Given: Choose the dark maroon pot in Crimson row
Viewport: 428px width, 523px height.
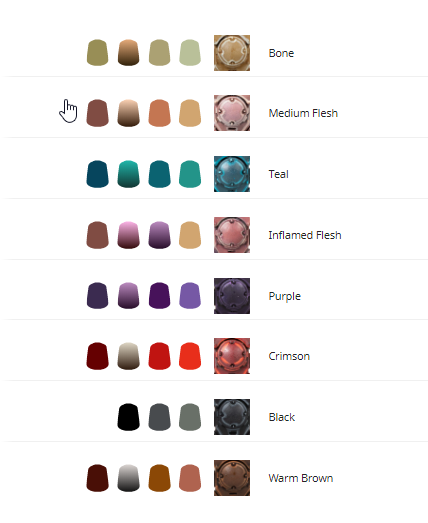Looking at the screenshot, I should [x=97, y=356].
